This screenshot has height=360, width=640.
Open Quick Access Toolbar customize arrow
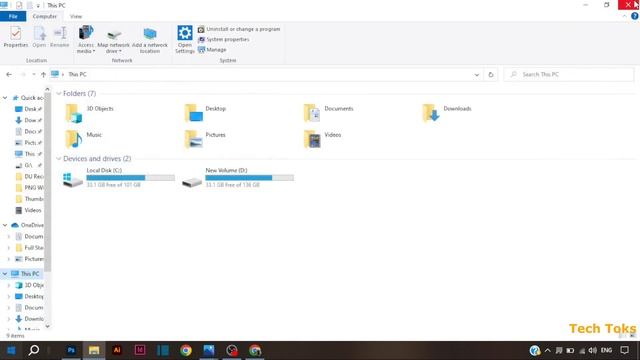pos(38,6)
